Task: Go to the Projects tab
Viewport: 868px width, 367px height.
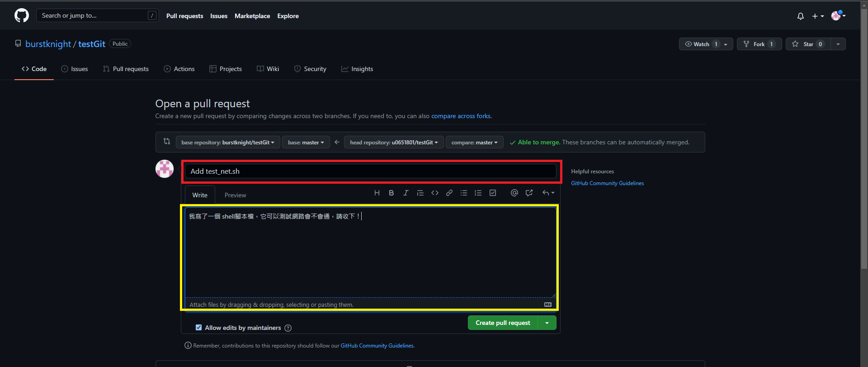Action: tap(226, 69)
